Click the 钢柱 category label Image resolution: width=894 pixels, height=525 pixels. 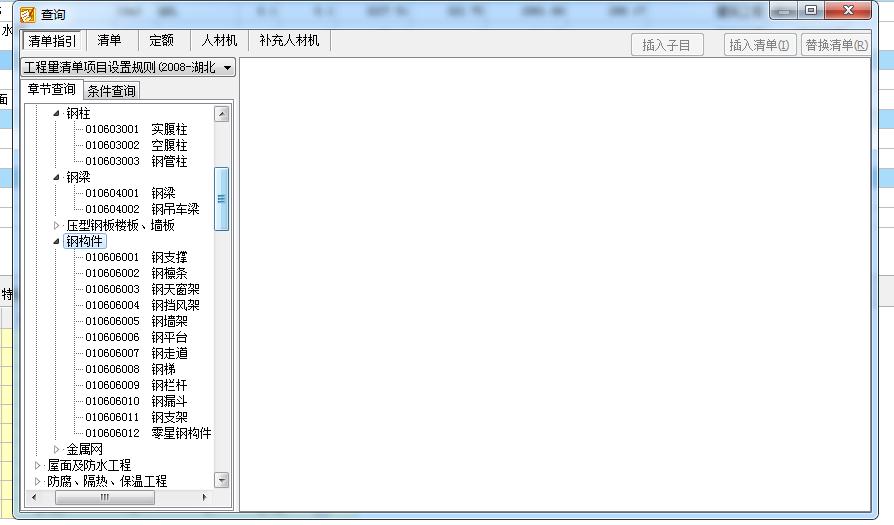click(78, 113)
